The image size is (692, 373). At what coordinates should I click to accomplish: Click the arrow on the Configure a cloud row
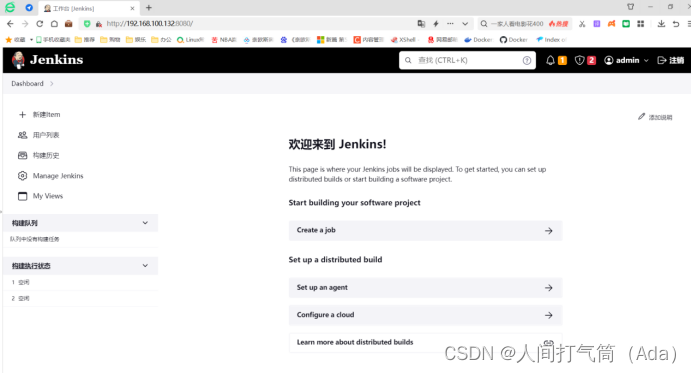coord(549,315)
